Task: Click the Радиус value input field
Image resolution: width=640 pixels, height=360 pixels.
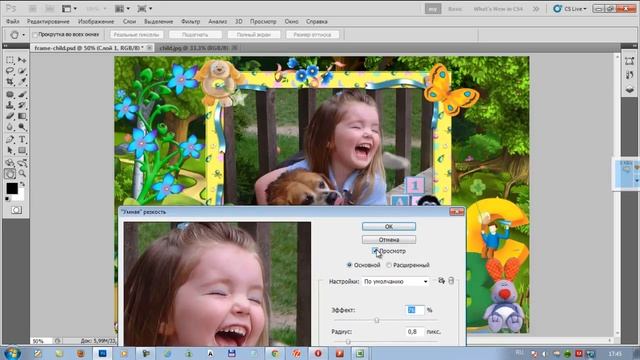Action: point(415,332)
